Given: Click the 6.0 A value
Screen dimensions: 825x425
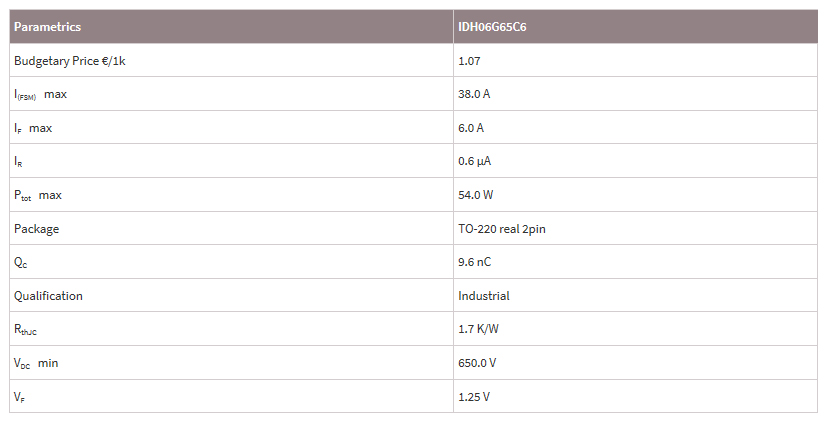Looking at the screenshot, I should [x=471, y=128].
